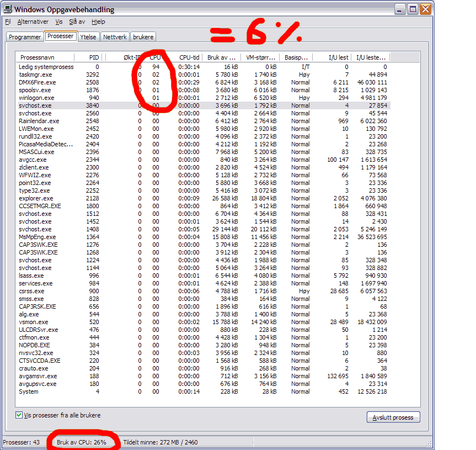Select the spoolsv.exe process
Screen dimensions: 476x450
(203, 90)
